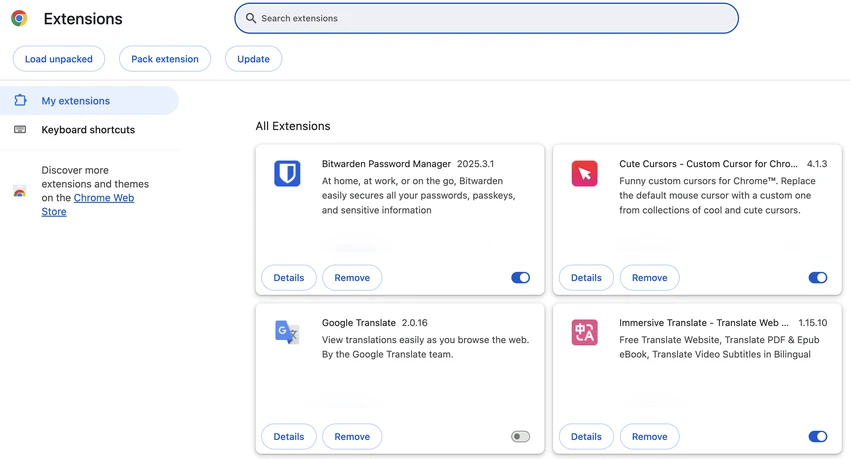Click the Load unpacked button
Image resolution: width=850 pixels, height=459 pixels.
(x=59, y=59)
